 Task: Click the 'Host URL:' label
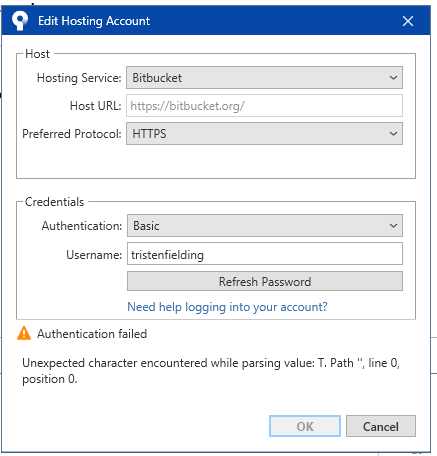pyautogui.click(x=95, y=106)
